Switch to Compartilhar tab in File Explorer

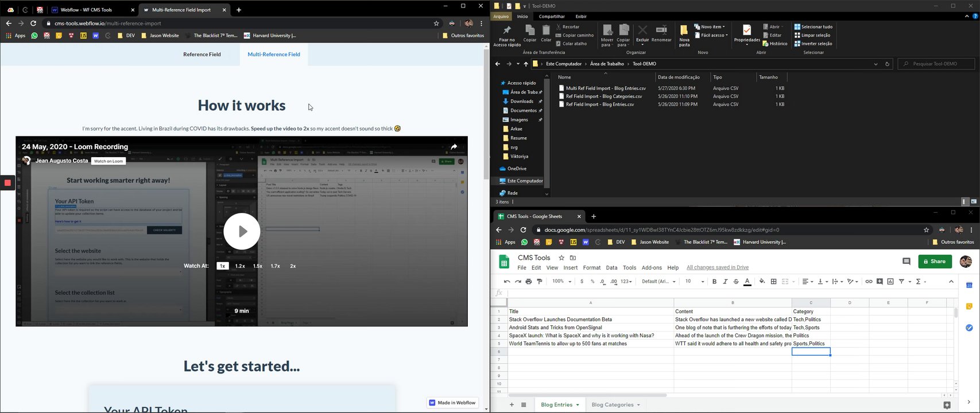pos(552,17)
